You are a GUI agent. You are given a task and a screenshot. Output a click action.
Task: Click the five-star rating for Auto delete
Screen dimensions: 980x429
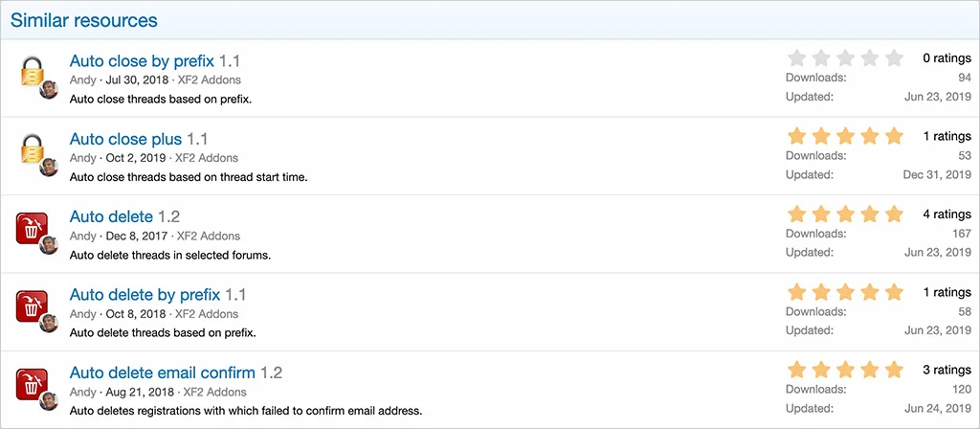[x=844, y=214]
